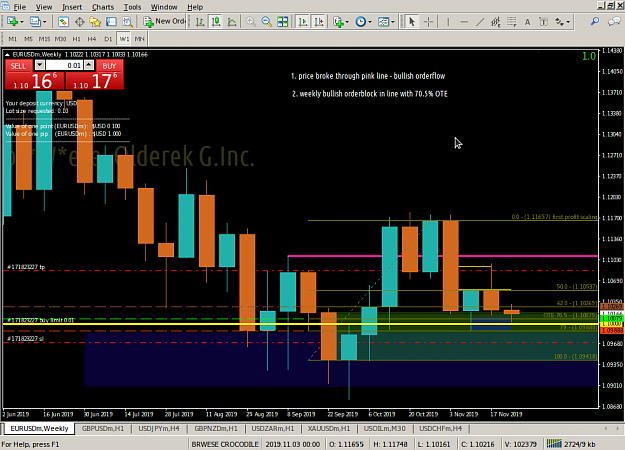The height and width of the screenshot is (450, 625).
Task: Expand the Templates dropdown arrow
Action: point(393,22)
